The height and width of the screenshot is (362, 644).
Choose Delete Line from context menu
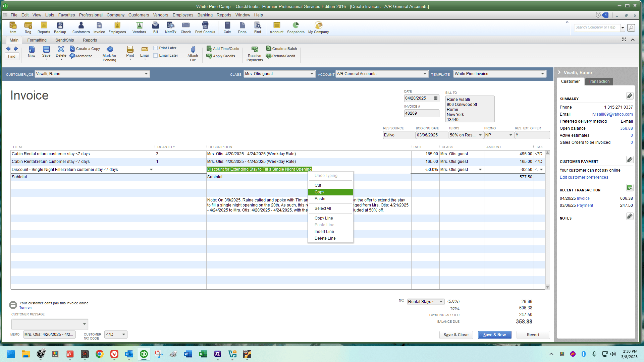(330, 238)
